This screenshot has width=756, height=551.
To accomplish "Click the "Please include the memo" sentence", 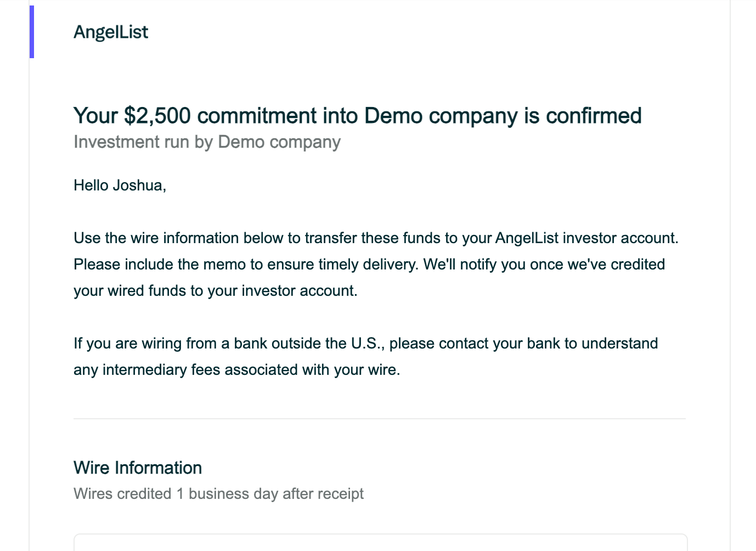I will 246,265.
